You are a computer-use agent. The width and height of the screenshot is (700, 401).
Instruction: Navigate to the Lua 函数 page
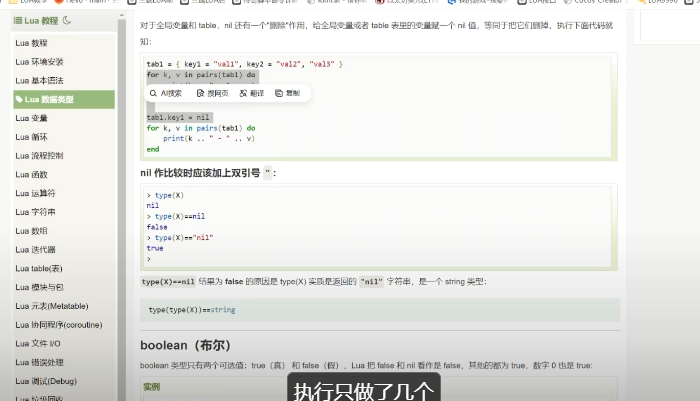pyautogui.click(x=31, y=174)
